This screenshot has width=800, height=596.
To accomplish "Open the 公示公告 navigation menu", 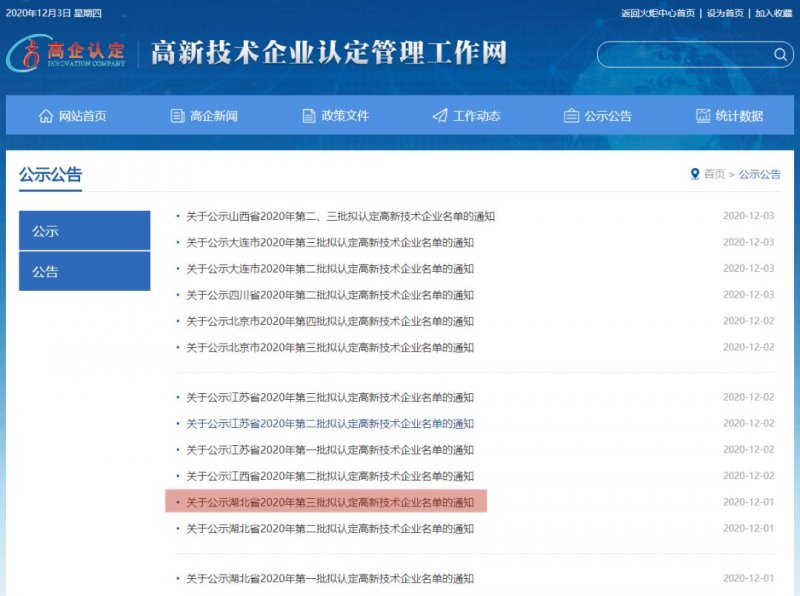I will [x=597, y=116].
